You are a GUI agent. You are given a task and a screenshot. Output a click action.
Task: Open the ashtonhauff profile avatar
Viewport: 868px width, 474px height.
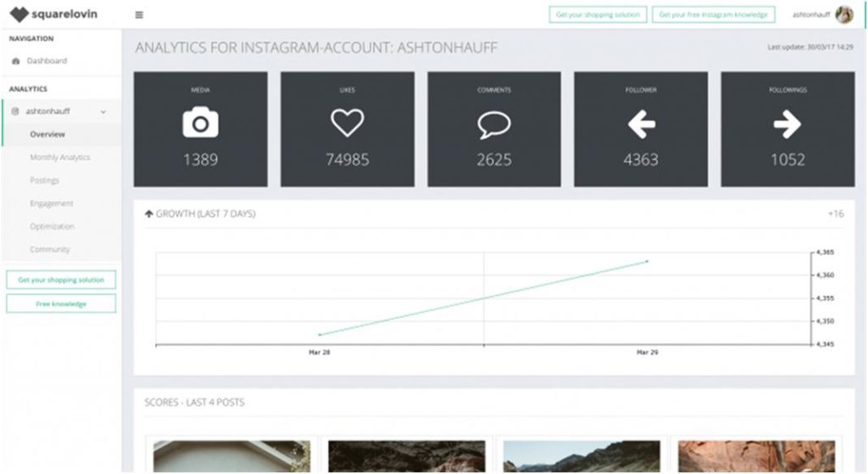pos(844,15)
